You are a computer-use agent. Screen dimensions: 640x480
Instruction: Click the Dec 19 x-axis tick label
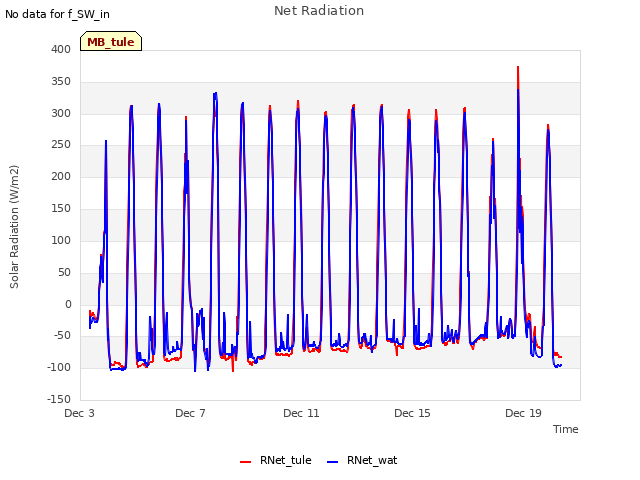523,413
